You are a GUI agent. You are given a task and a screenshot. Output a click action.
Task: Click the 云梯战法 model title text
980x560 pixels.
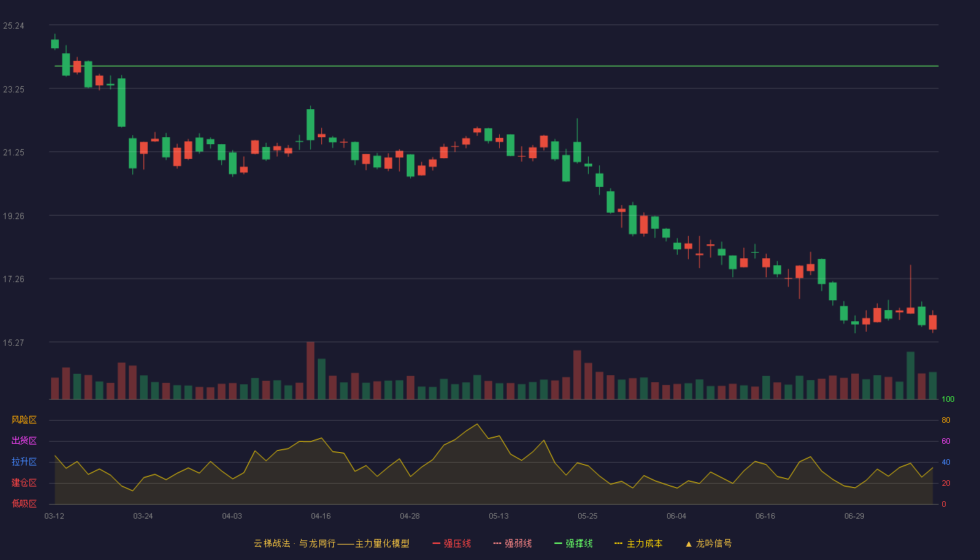(x=272, y=543)
